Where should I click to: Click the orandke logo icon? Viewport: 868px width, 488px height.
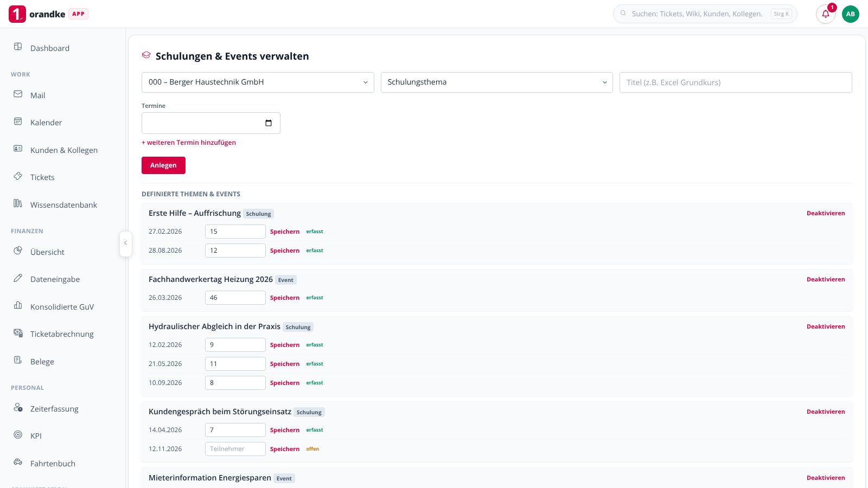[17, 14]
